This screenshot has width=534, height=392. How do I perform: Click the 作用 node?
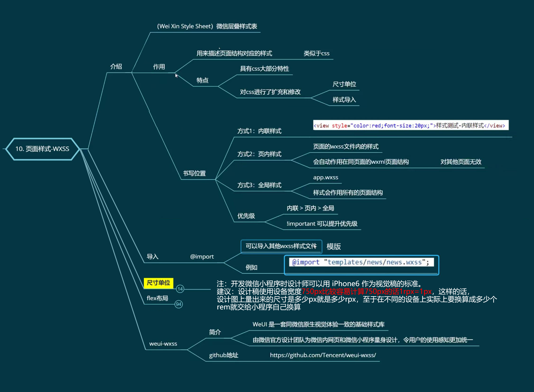pyautogui.click(x=159, y=67)
